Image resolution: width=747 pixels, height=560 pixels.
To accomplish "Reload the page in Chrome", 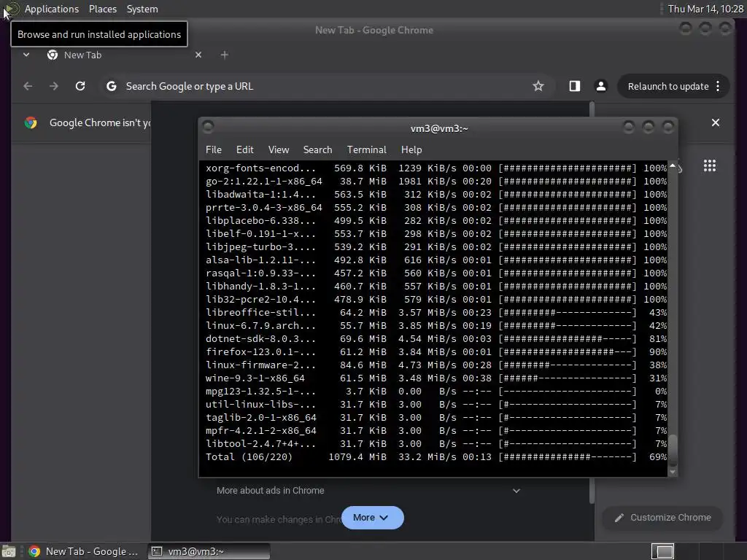I will click(x=80, y=86).
